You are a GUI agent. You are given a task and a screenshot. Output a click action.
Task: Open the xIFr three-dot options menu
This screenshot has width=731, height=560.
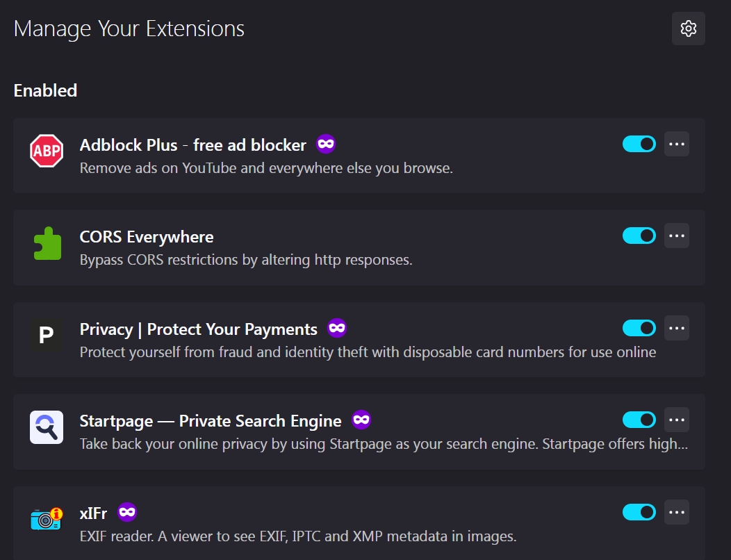pyautogui.click(x=677, y=513)
